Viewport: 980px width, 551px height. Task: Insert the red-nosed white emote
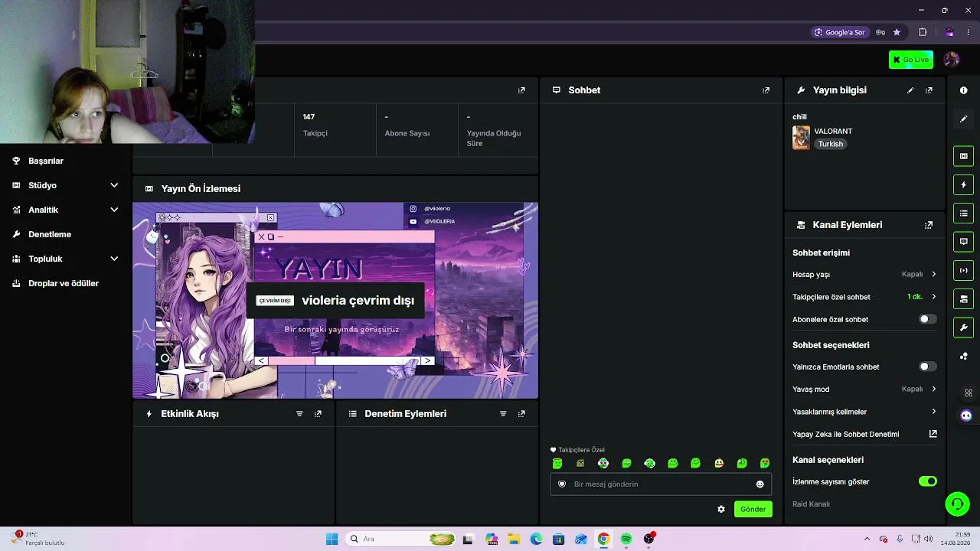719,463
